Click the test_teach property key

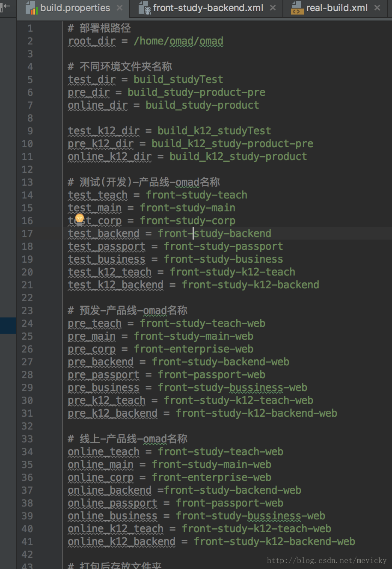[x=98, y=195]
